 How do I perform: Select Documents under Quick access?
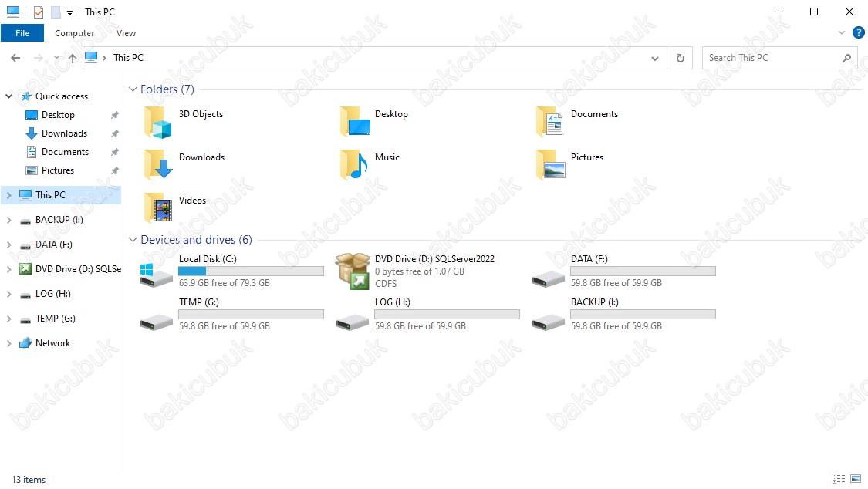pyautogui.click(x=65, y=152)
